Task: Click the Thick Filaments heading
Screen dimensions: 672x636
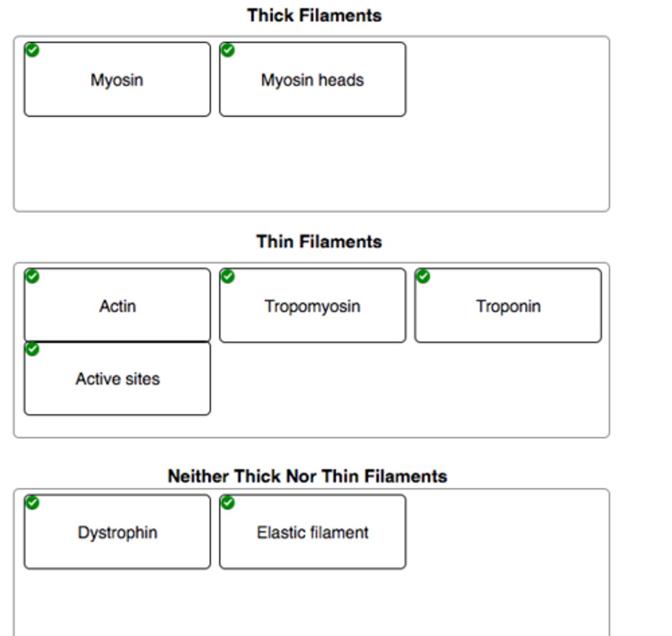Action: pyautogui.click(x=314, y=15)
